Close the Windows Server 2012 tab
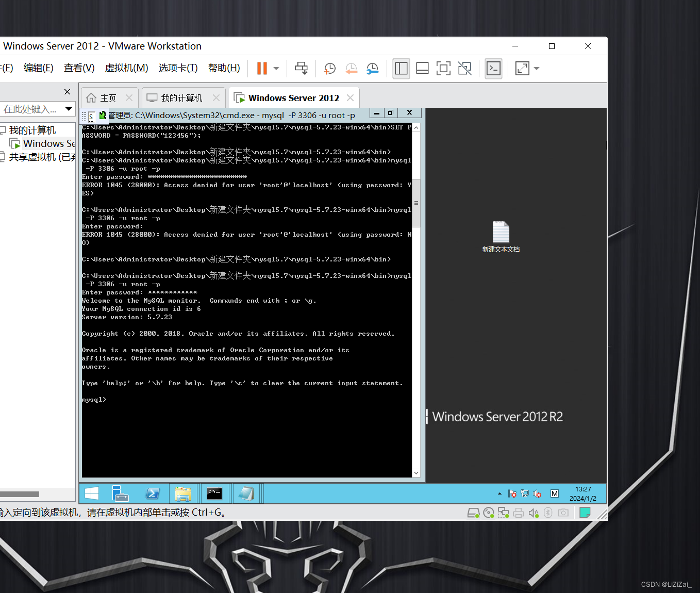The image size is (700, 593). [351, 97]
